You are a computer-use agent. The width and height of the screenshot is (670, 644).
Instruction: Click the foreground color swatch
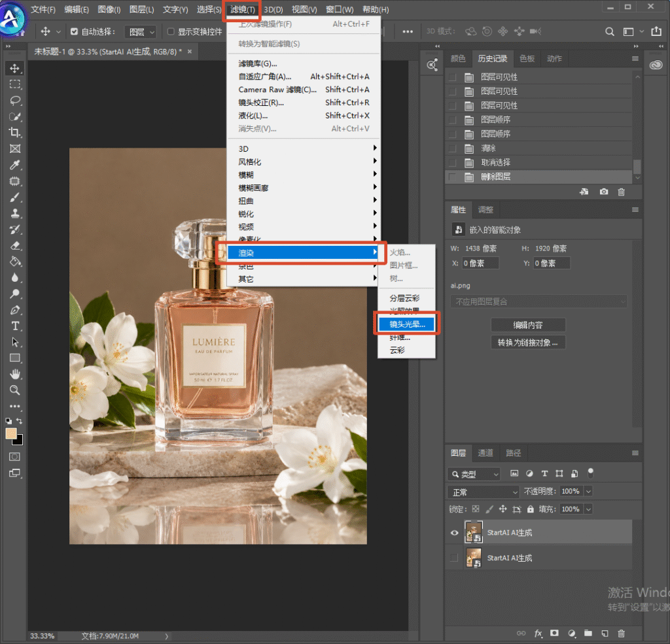coord(10,433)
